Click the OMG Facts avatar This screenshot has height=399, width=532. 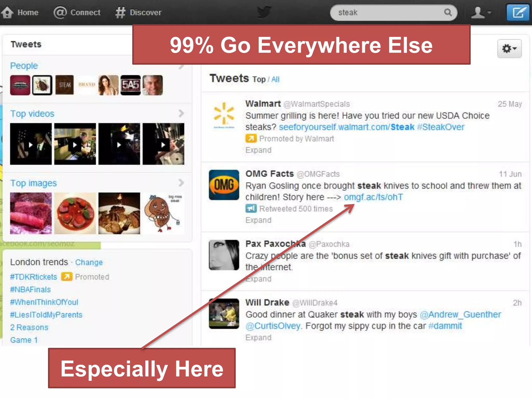click(x=224, y=185)
